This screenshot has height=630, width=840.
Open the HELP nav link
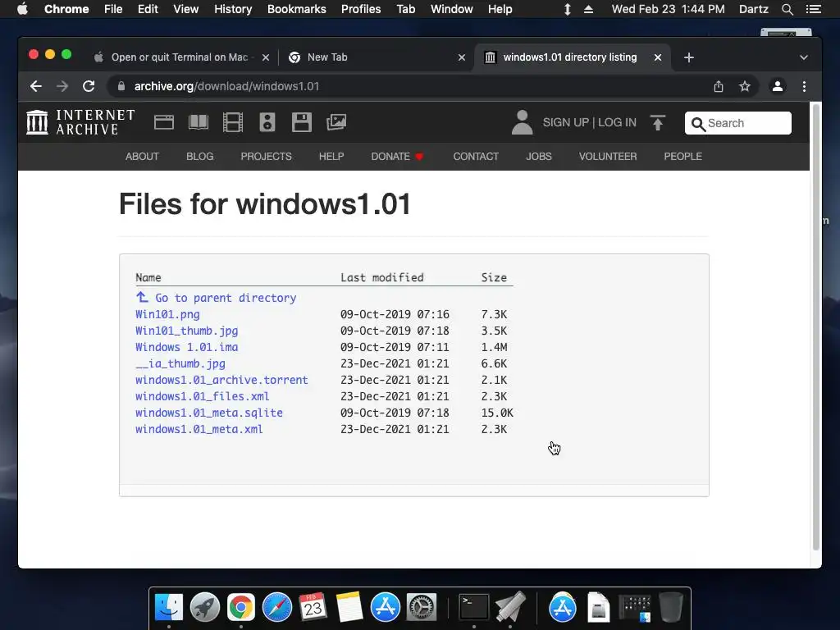coord(331,157)
